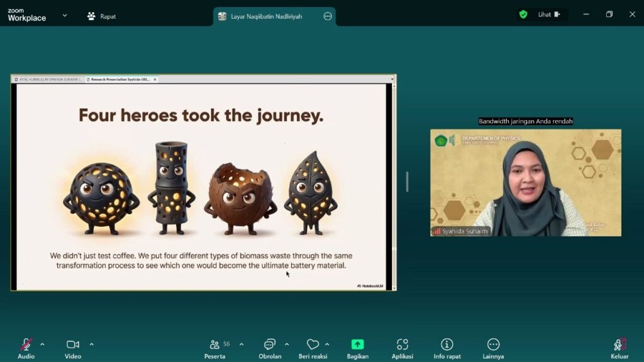Viewport: 644px width, 362px height.
Task: Click the Beri reaksi heart icon
Action: click(x=313, y=344)
